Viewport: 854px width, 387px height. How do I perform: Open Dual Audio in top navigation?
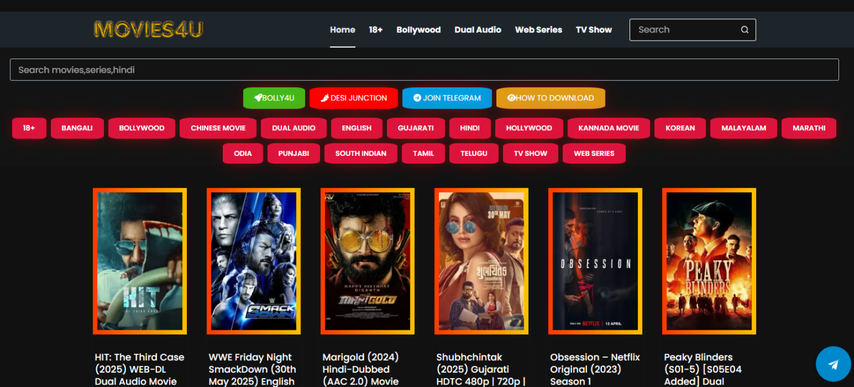point(478,30)
